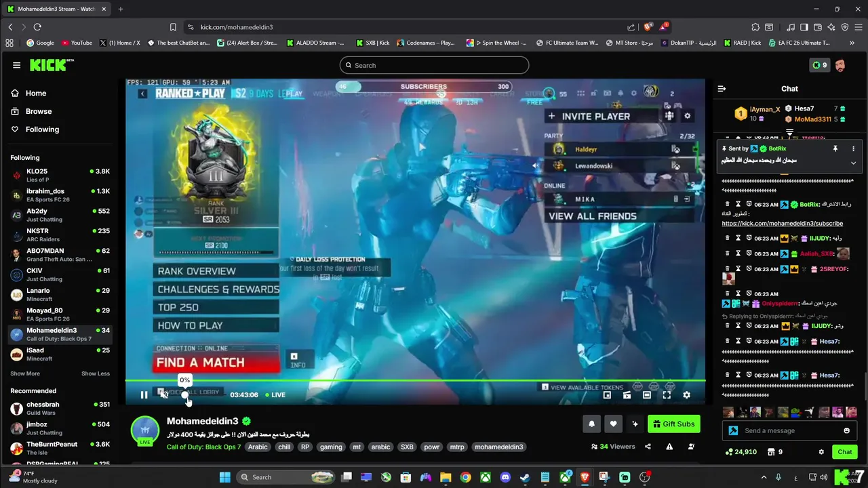Show hidden system tray icons
The image size is (868, 488).
pyautogui.click(x=764, y=477)
